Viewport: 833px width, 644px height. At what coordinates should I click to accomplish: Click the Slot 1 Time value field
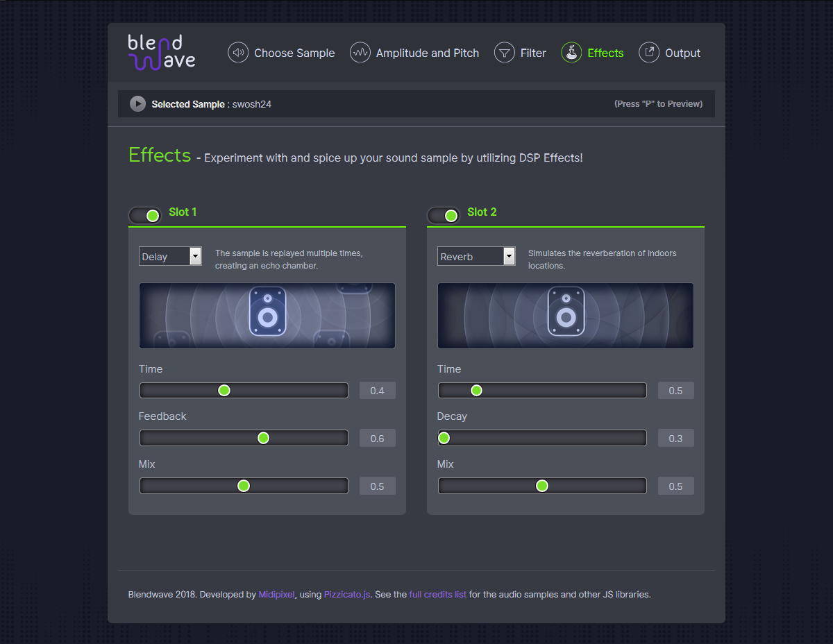point(377,391)
